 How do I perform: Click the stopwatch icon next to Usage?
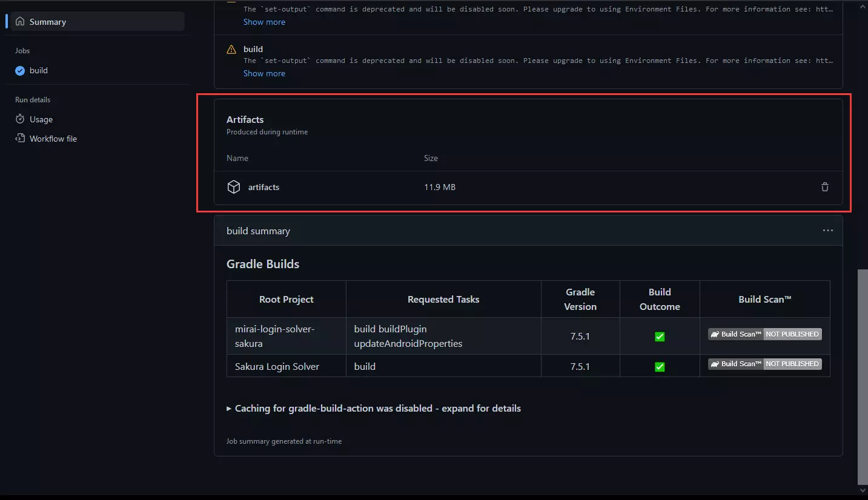[20, 119]
